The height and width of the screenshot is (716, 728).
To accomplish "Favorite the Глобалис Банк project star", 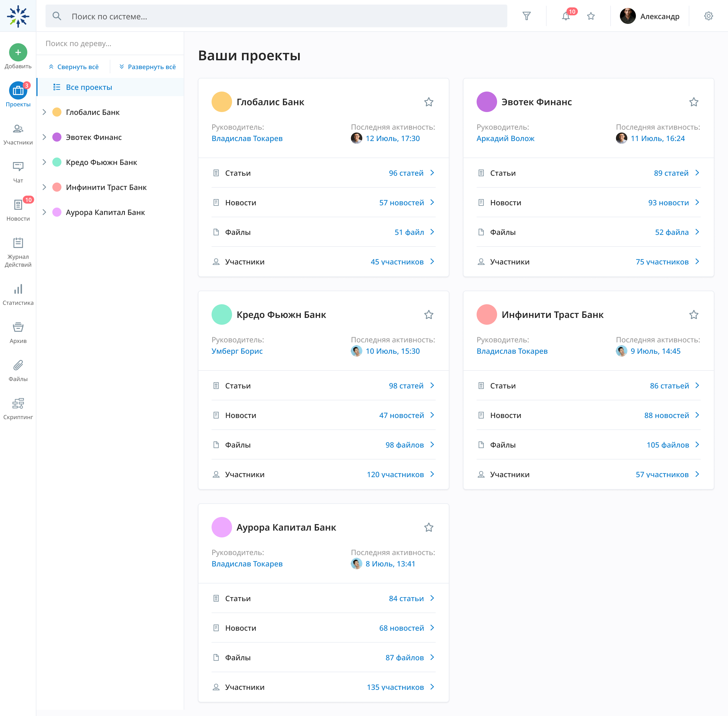I will pyautogui.click(x=429, y=102).
